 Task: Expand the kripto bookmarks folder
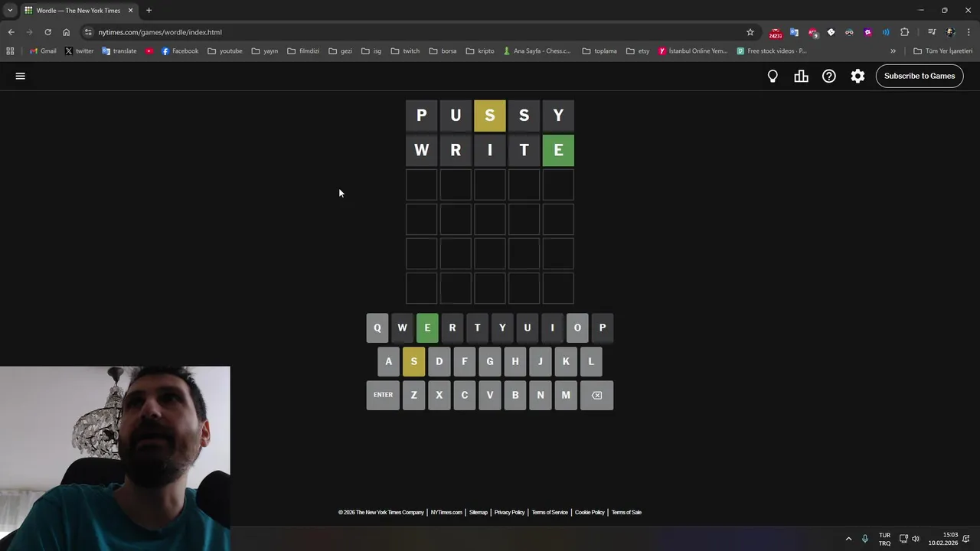point(480,51)
